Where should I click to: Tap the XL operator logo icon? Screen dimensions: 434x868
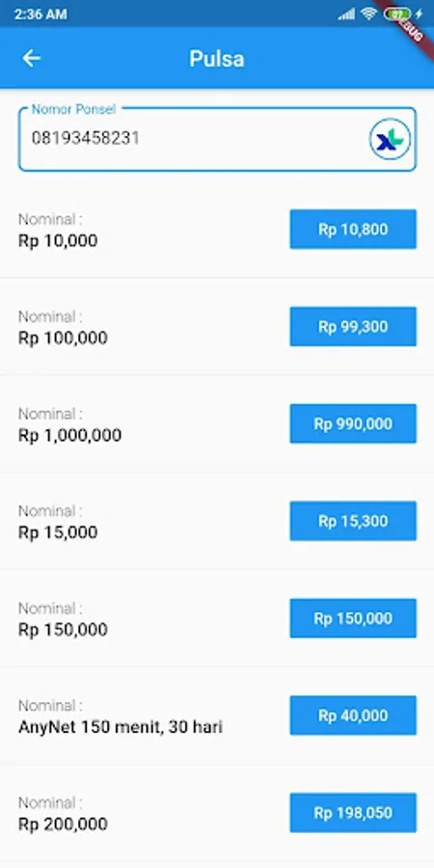coord(391,139)
